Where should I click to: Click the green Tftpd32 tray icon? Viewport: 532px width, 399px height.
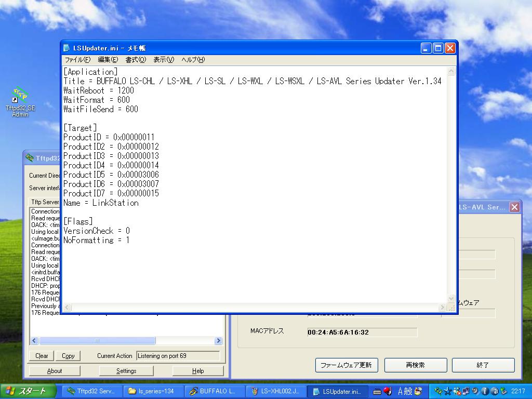pos(438,391)
